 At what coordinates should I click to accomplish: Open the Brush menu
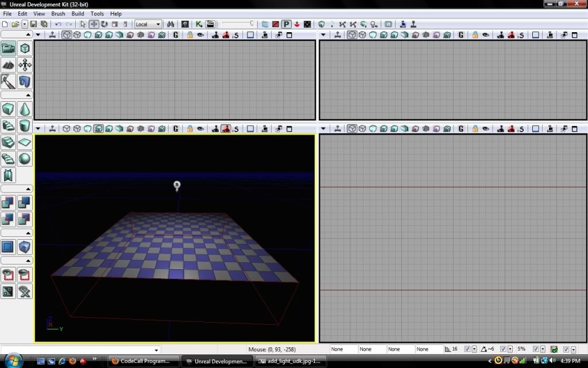click(58, 14)
